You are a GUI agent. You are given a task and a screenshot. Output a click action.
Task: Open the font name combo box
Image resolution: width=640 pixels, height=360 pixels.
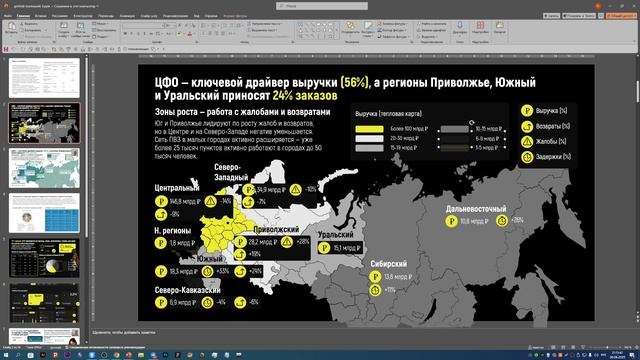point(143,25)
